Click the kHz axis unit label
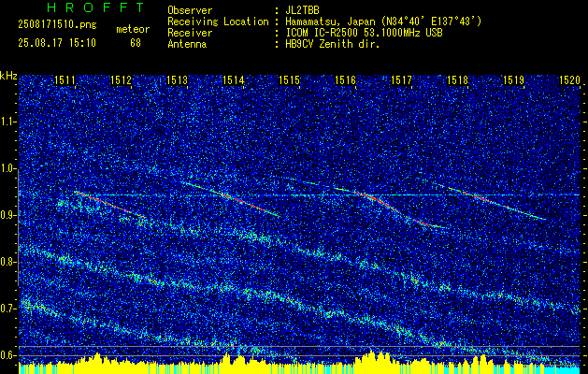The image size is (588, 374). click(8, 76)
